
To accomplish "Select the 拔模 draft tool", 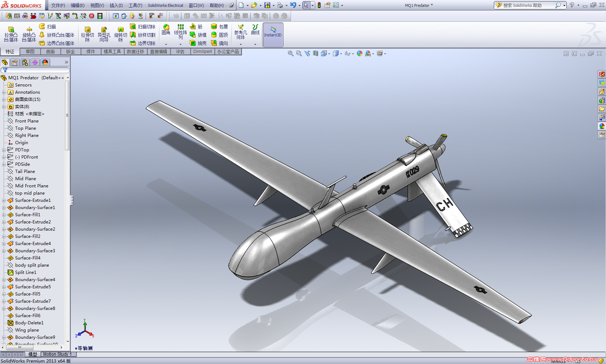I will pyautogui.click(x=198, y=35).
